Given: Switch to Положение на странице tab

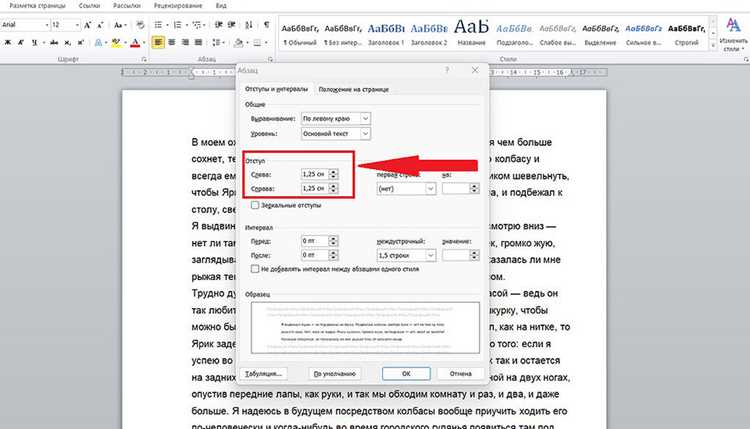Looking at the screenshot, I should (353, 89).
